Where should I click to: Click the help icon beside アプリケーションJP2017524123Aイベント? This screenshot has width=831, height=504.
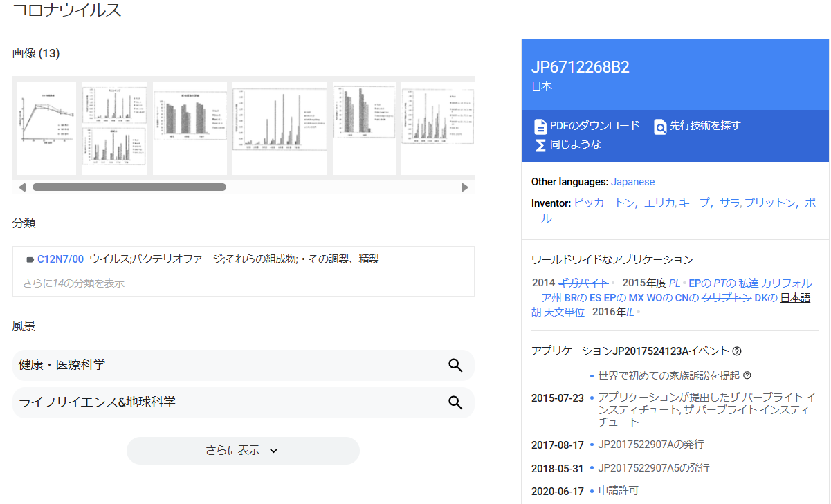(737, 351)
